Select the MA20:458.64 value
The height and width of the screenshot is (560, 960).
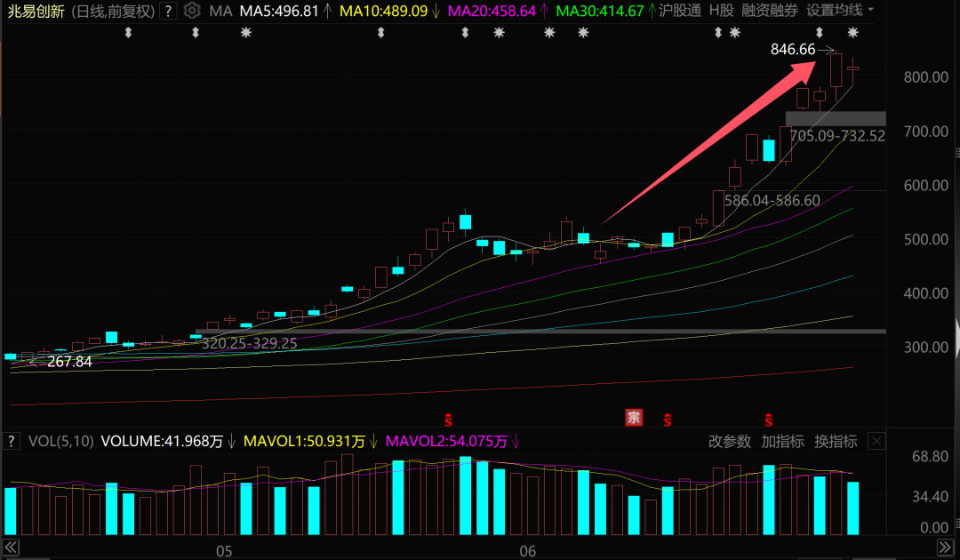tap(492, 11)
